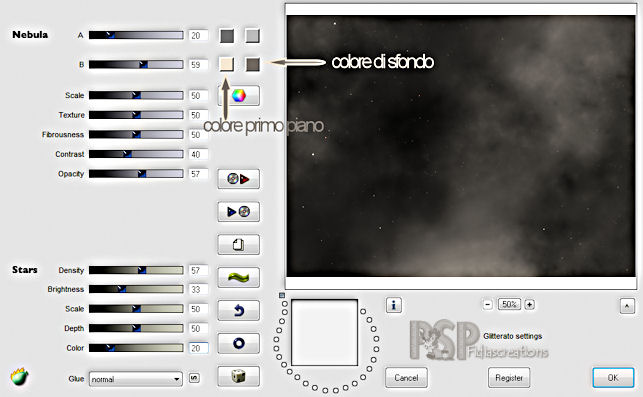Screen dimensions: 643x397
Task: Adjust the Stars Density slider
Action: coord(136,270)
